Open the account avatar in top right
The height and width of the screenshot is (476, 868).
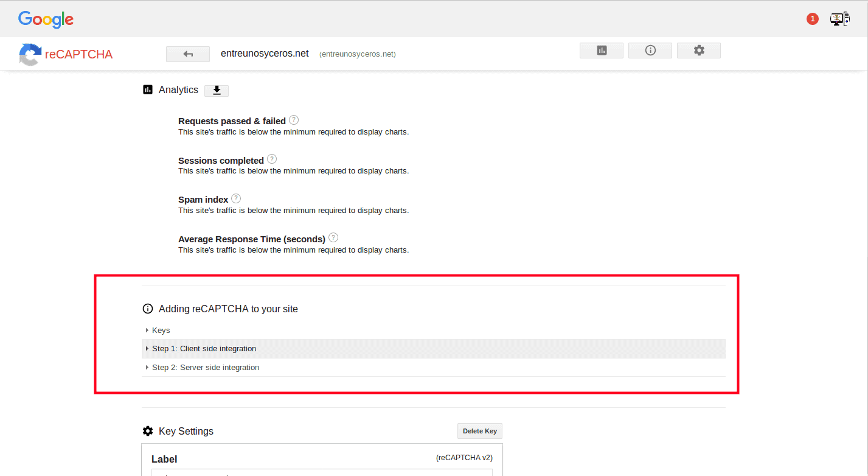click(839, 19)
